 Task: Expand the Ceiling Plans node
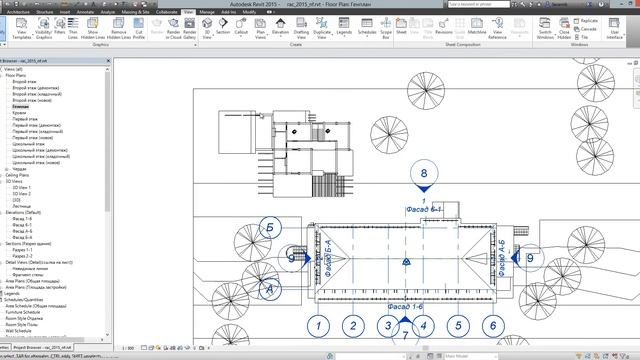(2, 175)
